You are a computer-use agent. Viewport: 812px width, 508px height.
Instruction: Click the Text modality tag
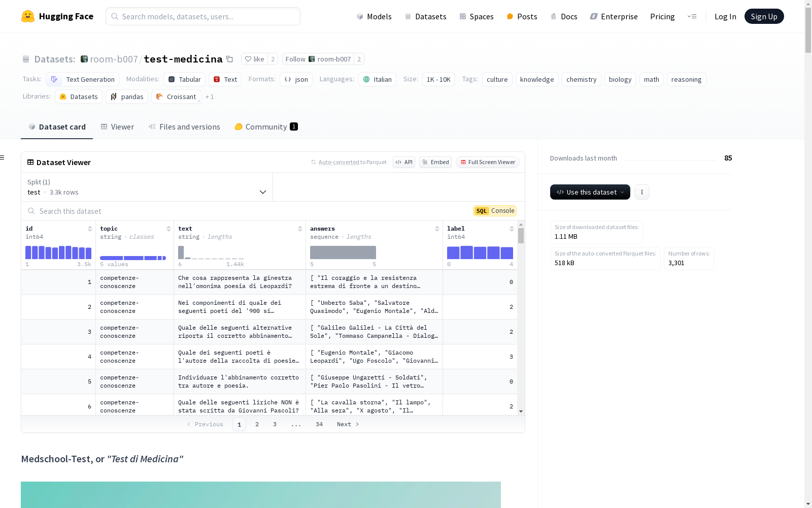(x=225, y=79)
